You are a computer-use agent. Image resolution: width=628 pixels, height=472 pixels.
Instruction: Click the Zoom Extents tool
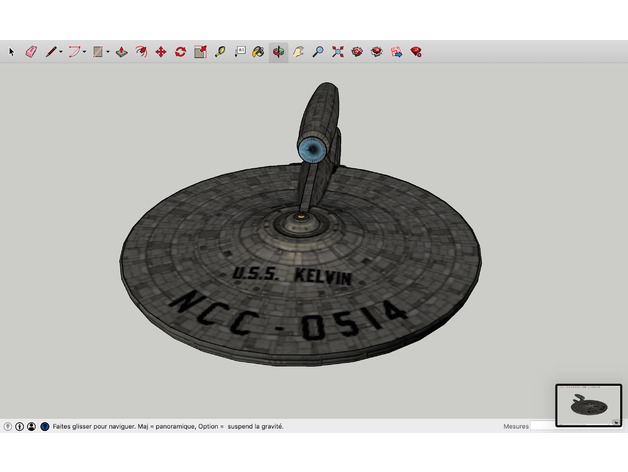pyautogui.click(x=338, y=52)
